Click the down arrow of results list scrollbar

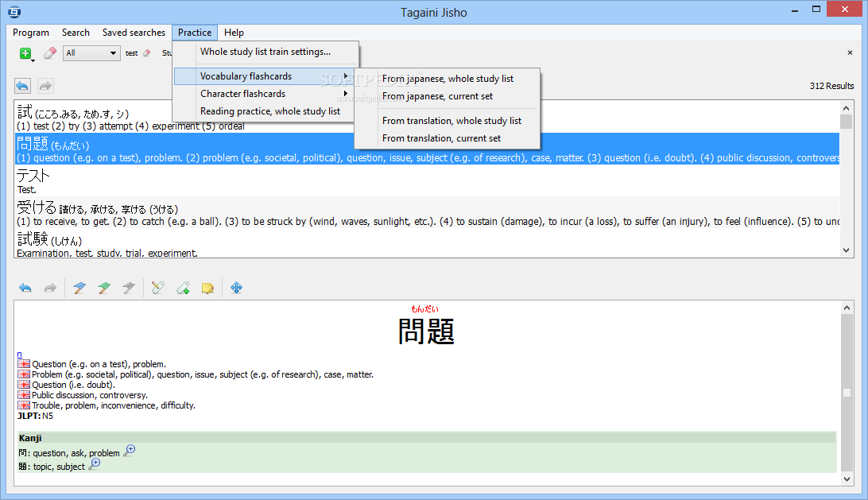coord(846,250)
